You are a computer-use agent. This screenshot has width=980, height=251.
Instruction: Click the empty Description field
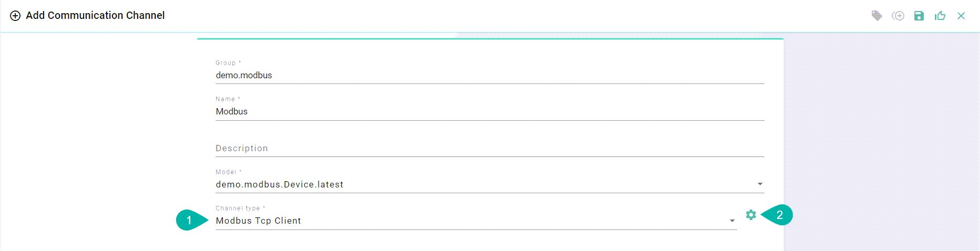coord(489,148)
